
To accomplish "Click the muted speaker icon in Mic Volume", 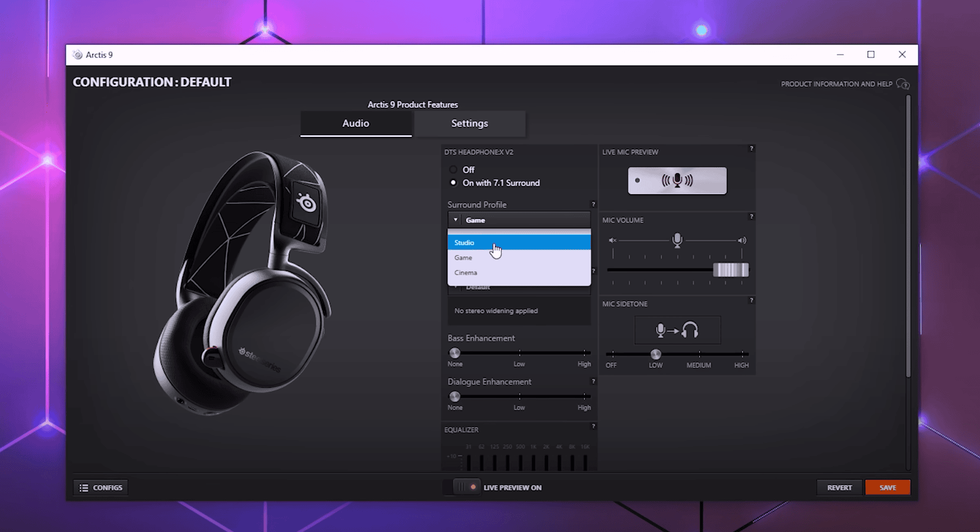I will point(613,240).
